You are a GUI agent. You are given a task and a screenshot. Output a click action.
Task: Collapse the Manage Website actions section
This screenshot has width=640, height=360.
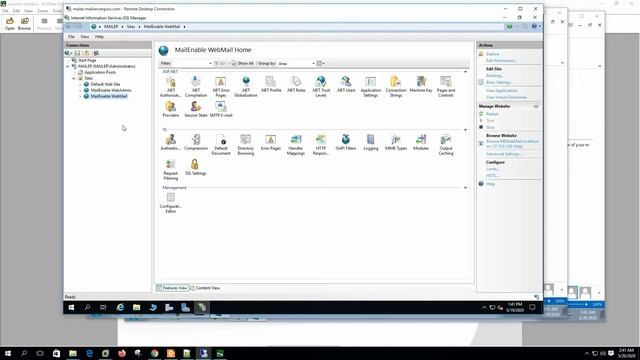click(536, 106)
